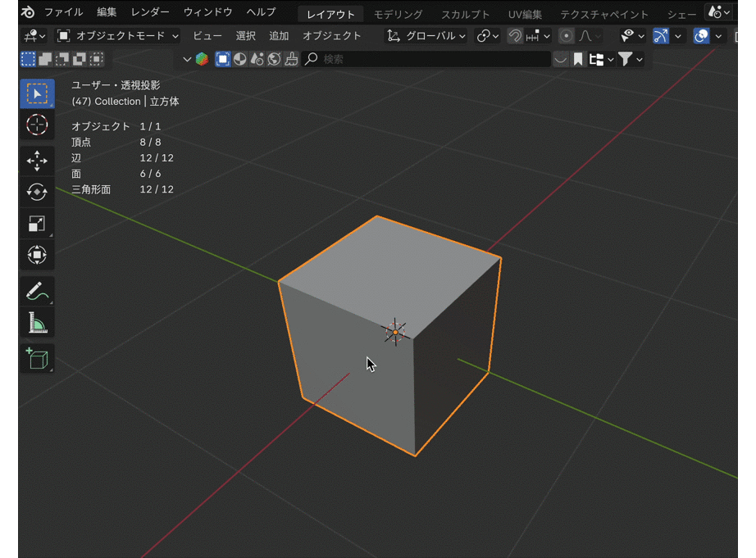
Task: Open the ウィンドウ menu
Action: (208, 12)
